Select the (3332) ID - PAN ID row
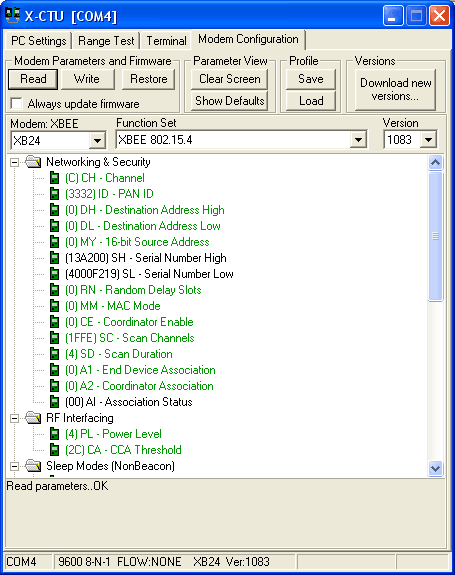This screenshot has width=455, height=575. pyautogui.click(x=109, y=194)
